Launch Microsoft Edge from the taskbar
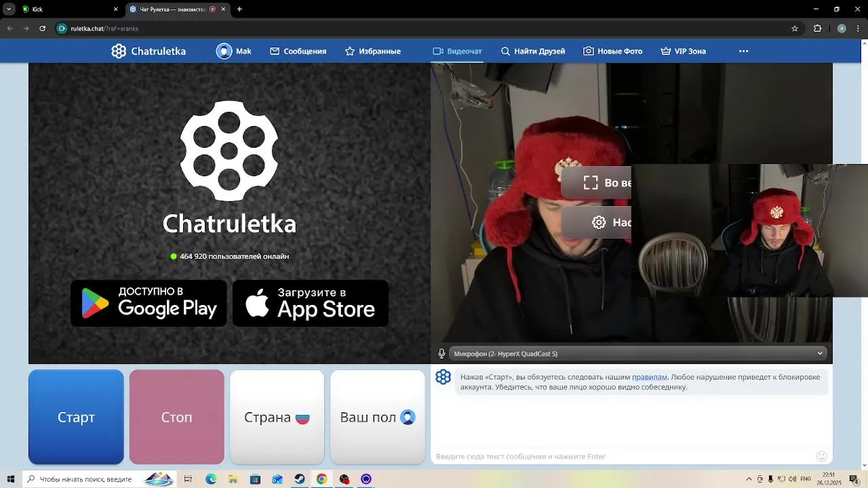This screenshot has height=488, width=868. click(211, 479)
